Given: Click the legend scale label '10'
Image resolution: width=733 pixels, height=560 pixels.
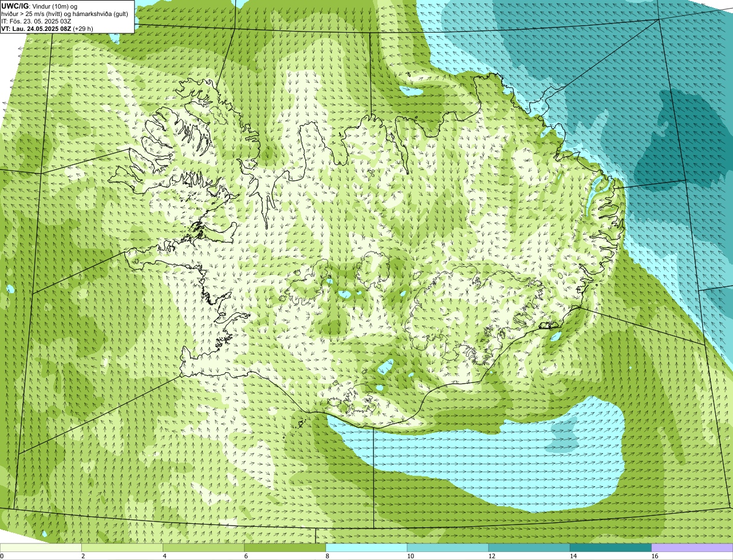Looking at the screenshot, I should click(x=411, y=556).
